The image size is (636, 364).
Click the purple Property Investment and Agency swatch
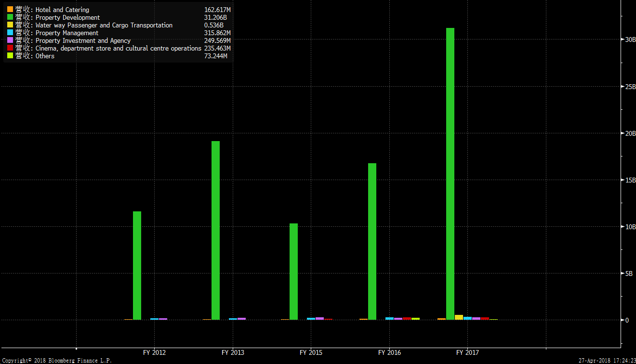coord(10,40)
